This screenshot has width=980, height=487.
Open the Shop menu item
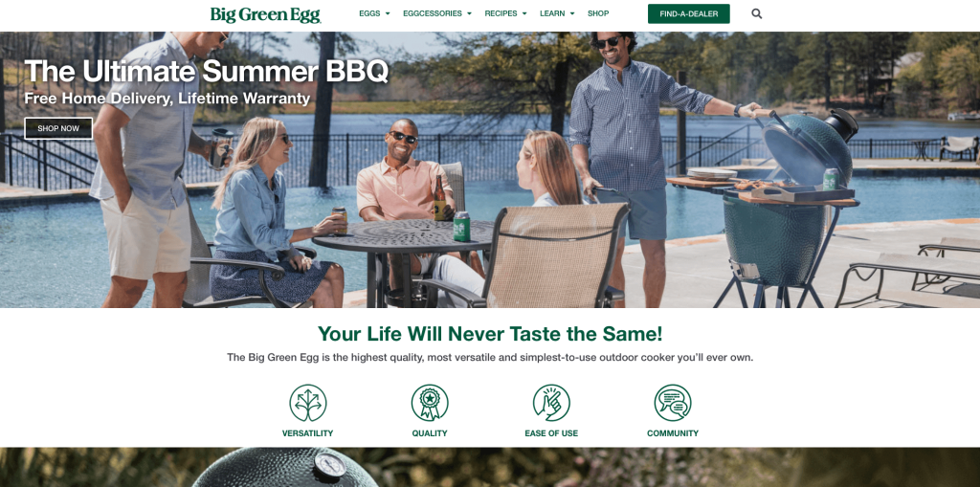coord(598,13)
